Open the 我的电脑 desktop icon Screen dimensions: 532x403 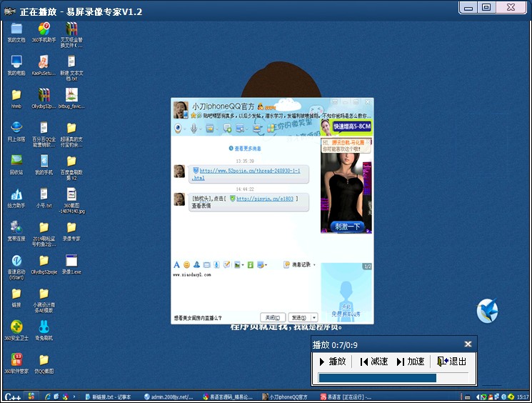coord(16,66)
